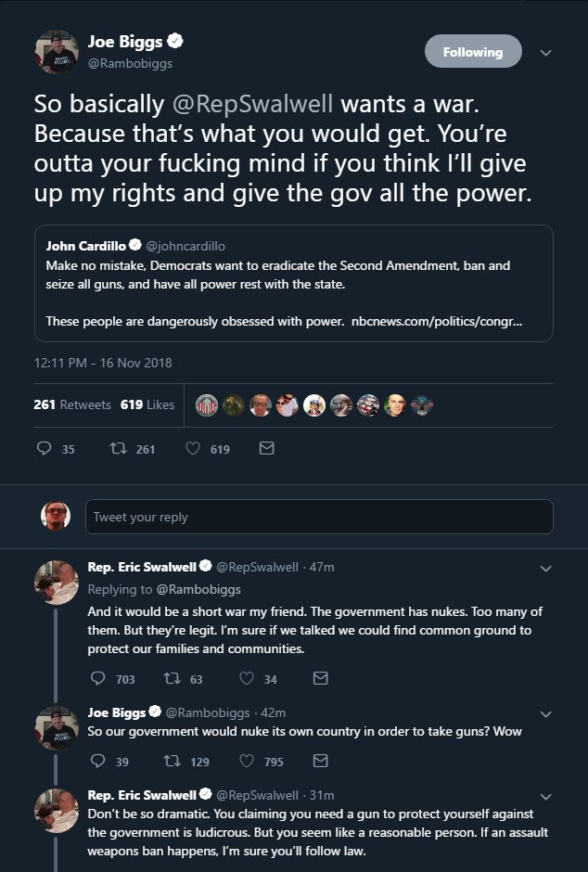This screenshot has height=872, width=588.
Task: Reply to Rep. Eric Swalwell's first response
Action: point(100,678)
